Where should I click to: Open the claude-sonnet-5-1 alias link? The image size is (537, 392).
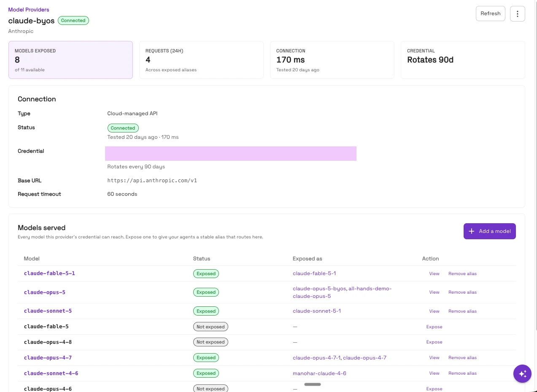pyautogui.click(x=317, y=311)
